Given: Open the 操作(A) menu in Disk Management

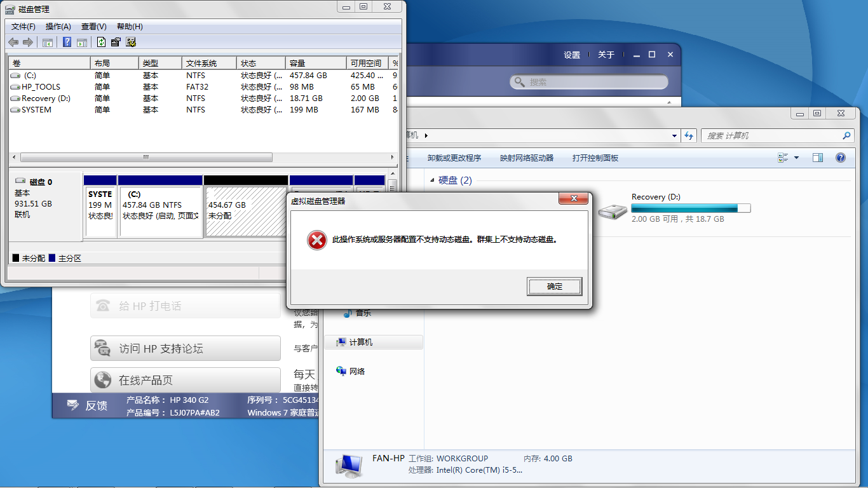Looking at the screenshot, I should pyautogui.click(x=58, y=27).
